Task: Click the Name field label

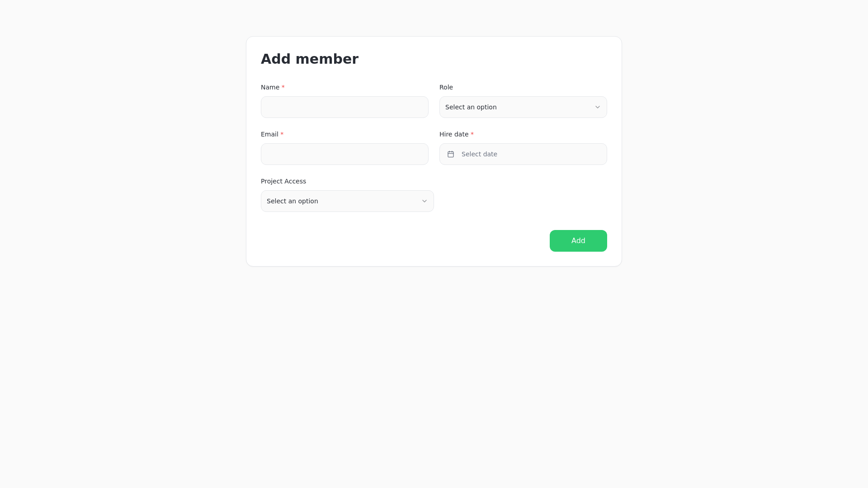Action: point(270,87)
